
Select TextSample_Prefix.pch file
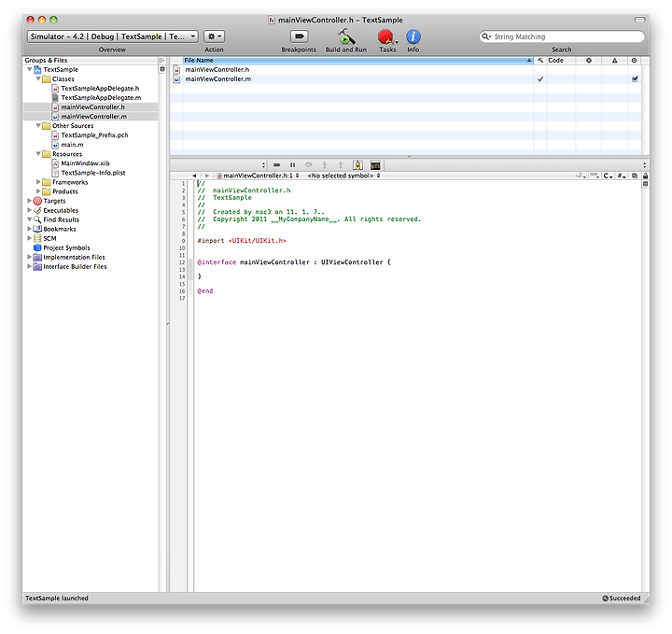pos(94,135)
